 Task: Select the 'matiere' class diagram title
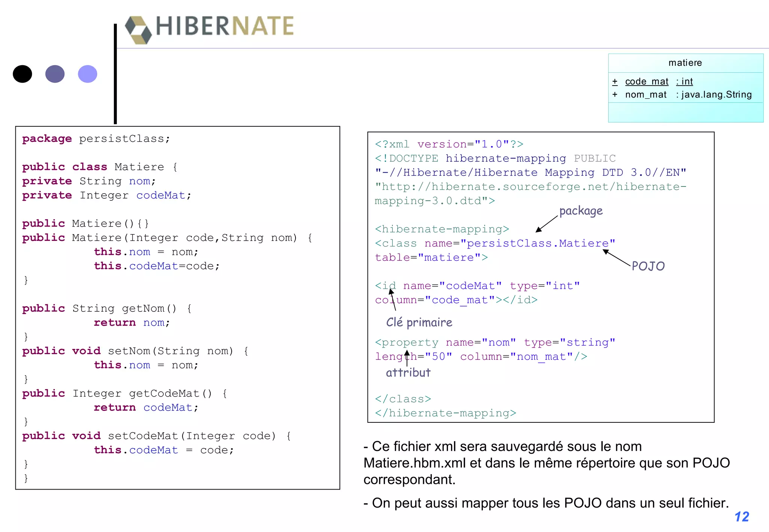(x=685, y=63)
